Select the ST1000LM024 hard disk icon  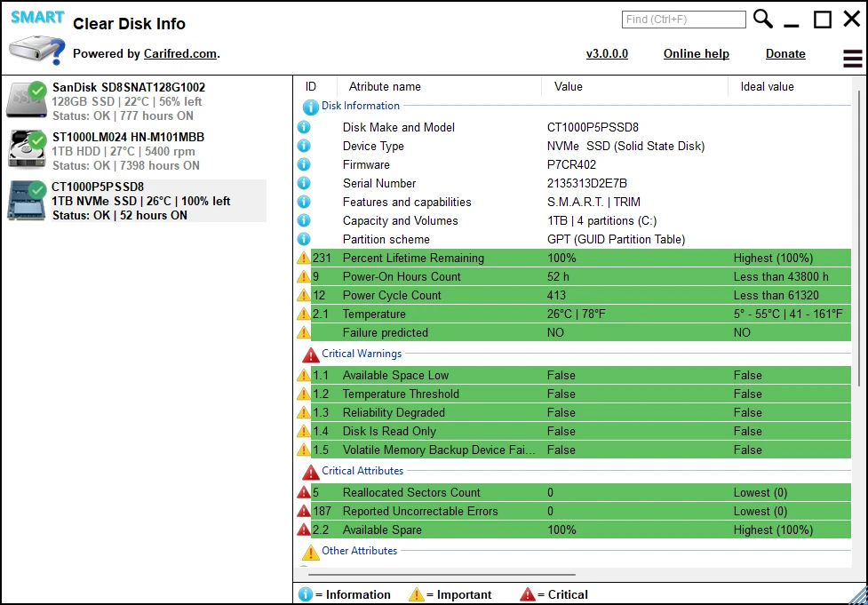[28, 149]
